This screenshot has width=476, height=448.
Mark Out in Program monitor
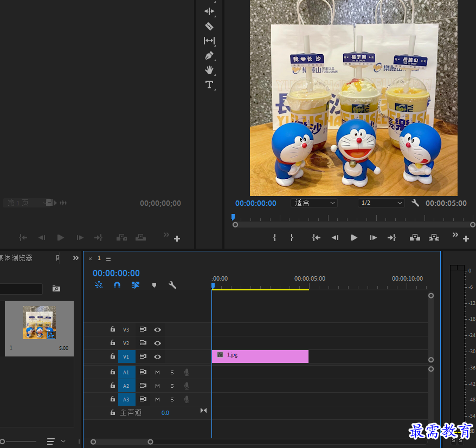pyautogui.click(x=292, y=238)
